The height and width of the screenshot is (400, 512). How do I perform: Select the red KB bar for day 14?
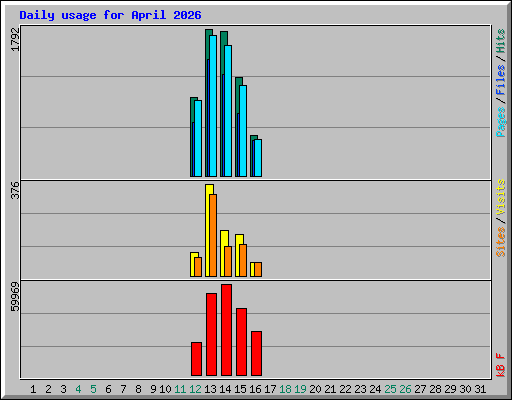pos(226,330)
